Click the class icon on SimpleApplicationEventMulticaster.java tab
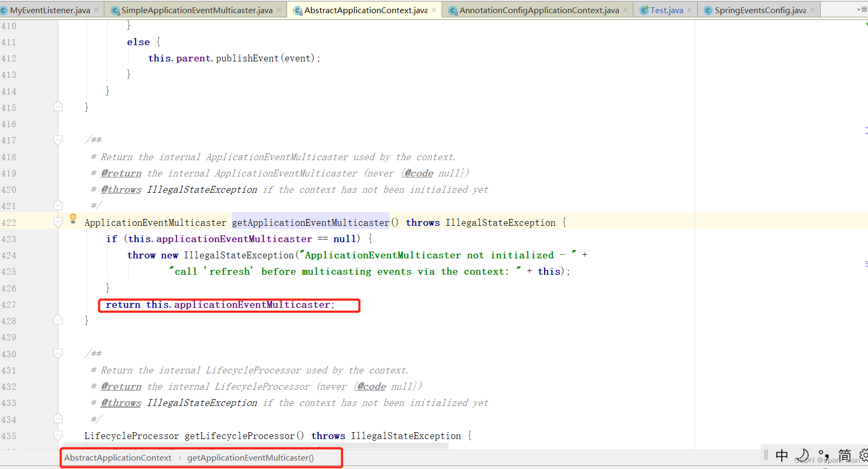 click(x=116, y=11)
